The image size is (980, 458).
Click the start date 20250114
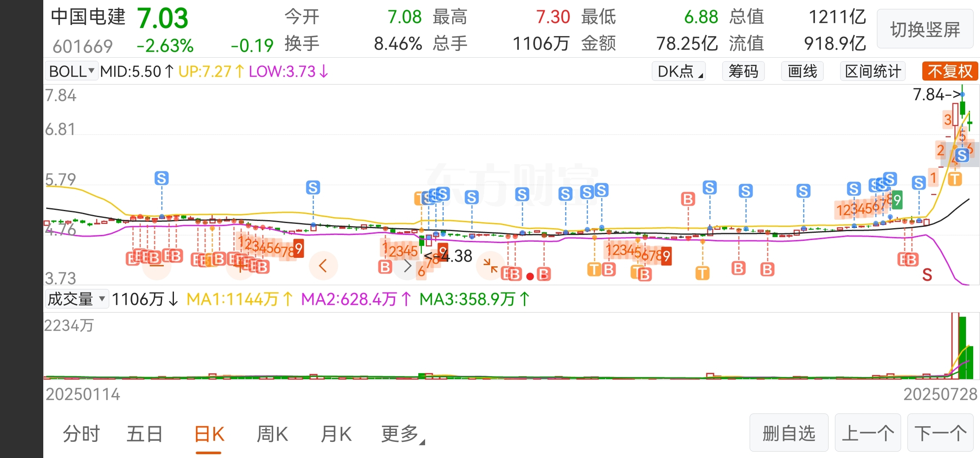click(x=83, y=394)
